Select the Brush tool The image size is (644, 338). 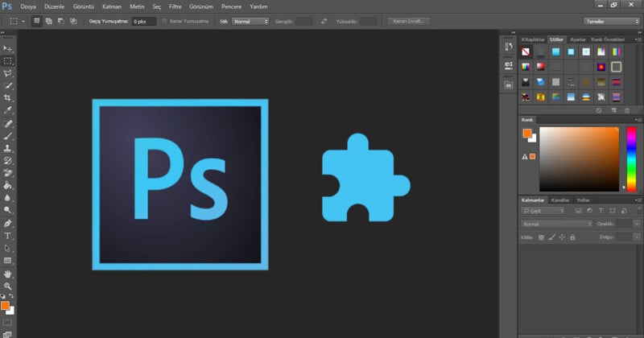(7, 136)
